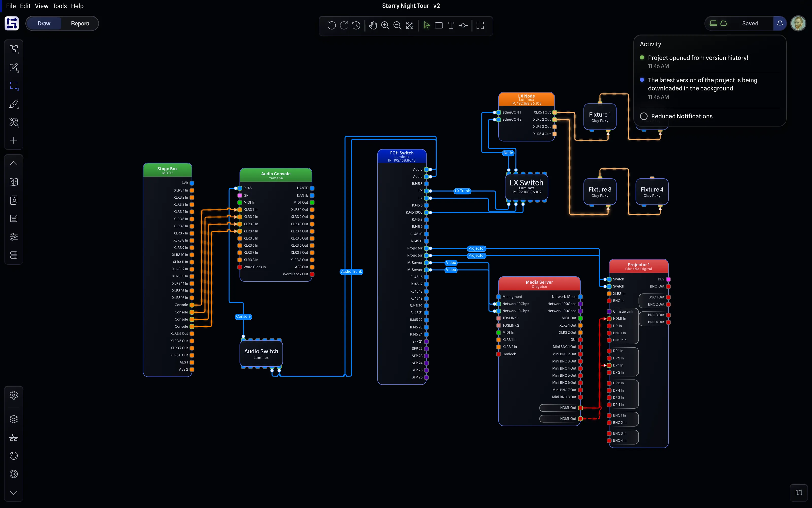Collapse sidebar with up chevron
Screen dimensions: 812x508
coord(14,163)
